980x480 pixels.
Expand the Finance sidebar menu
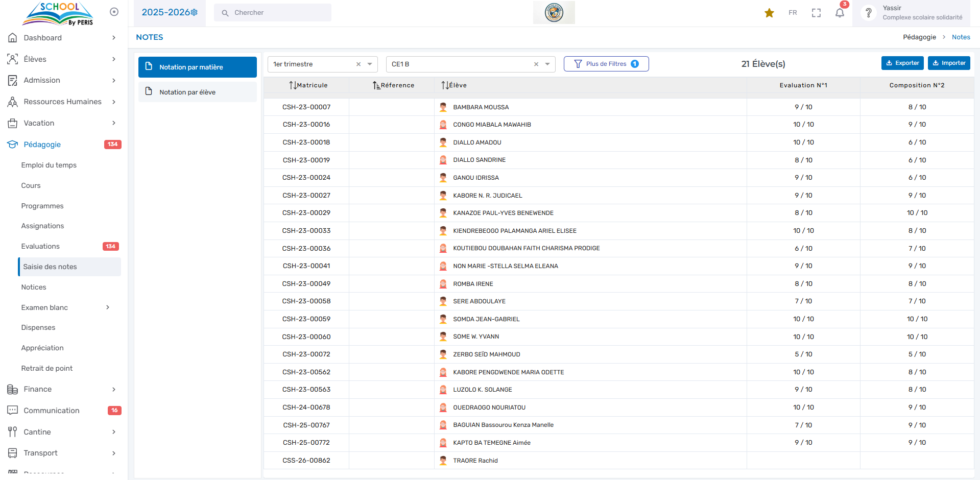click(x=113, y=389)
